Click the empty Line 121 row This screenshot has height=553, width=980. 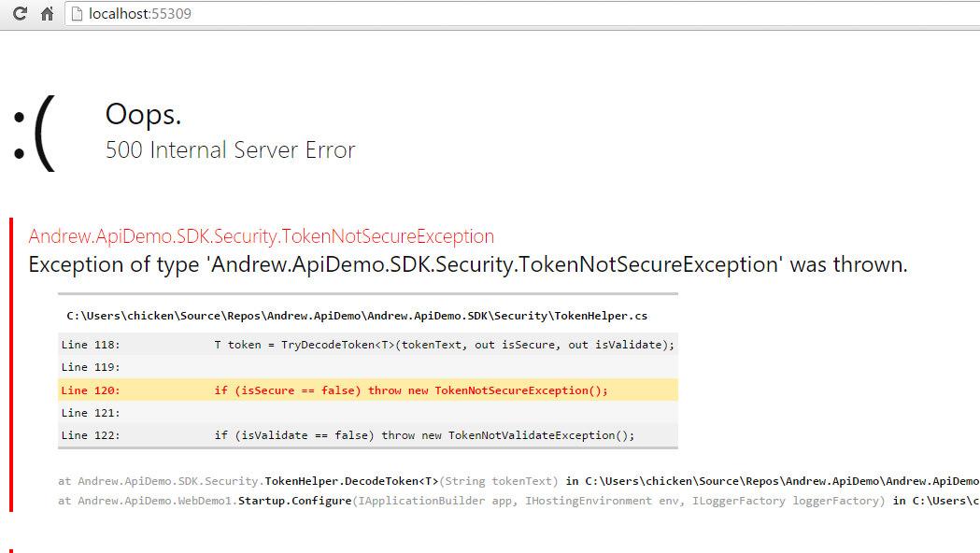point(368,413)
